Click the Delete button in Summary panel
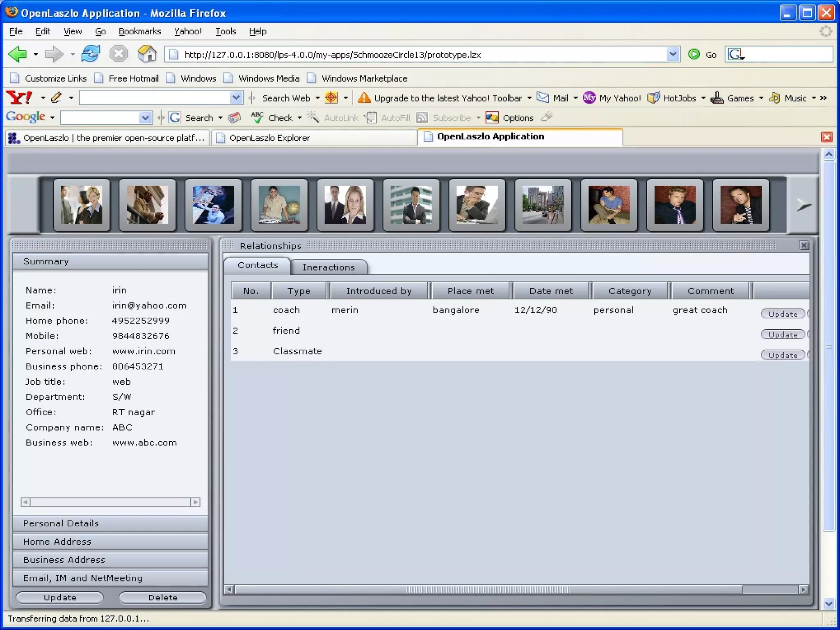This screenshot has width=840, height=630. (162, 598)
